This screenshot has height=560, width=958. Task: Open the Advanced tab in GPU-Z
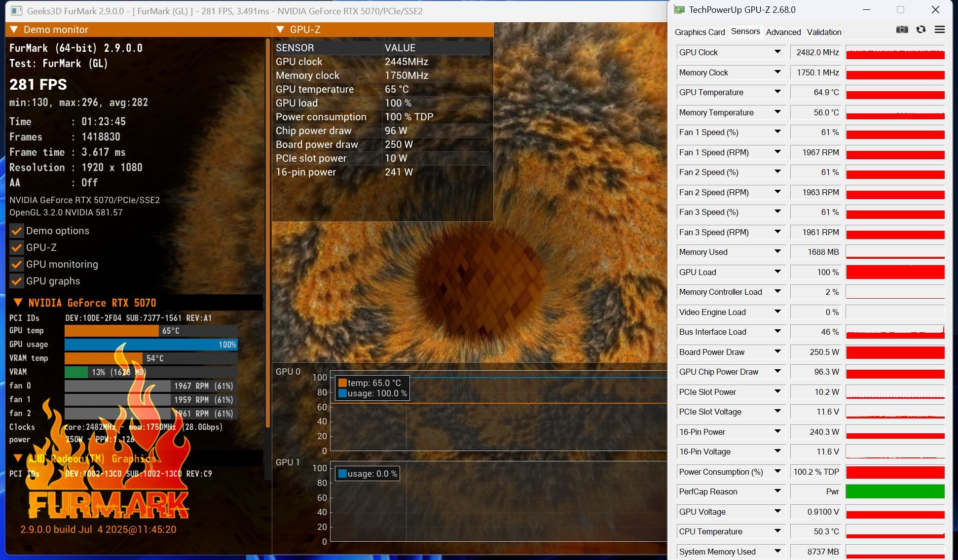point(783,32)
